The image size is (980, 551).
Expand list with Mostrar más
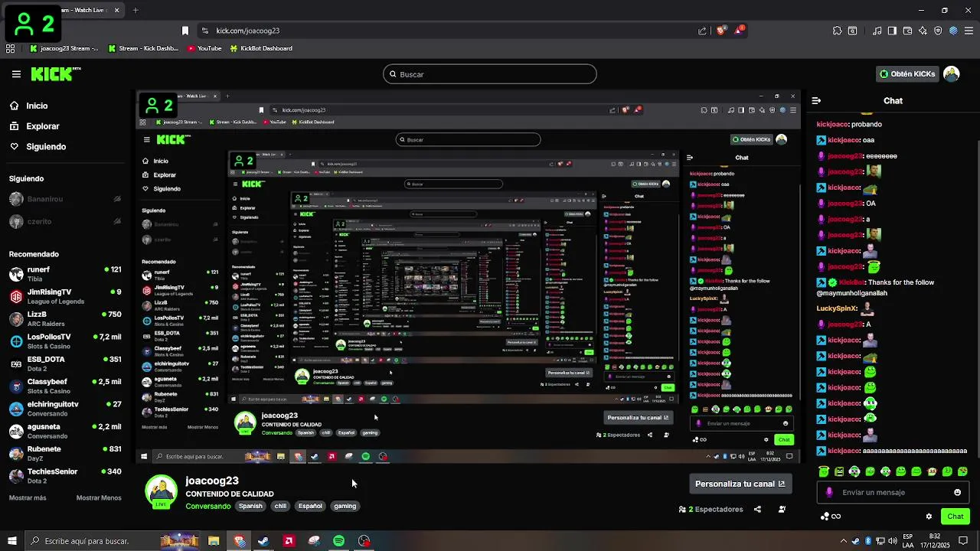click(x=28, y=497)
